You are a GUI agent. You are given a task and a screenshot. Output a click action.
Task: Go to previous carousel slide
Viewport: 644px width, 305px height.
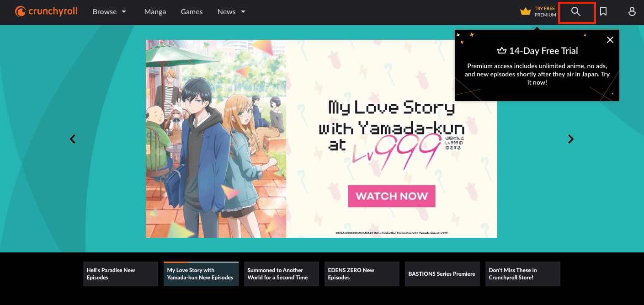[x=73, y=139]
